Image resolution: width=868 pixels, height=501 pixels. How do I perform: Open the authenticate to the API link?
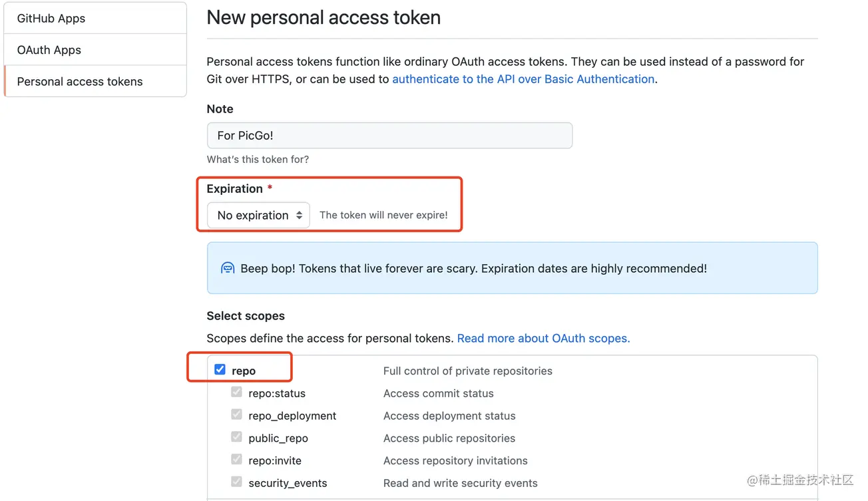pos(523,79)
